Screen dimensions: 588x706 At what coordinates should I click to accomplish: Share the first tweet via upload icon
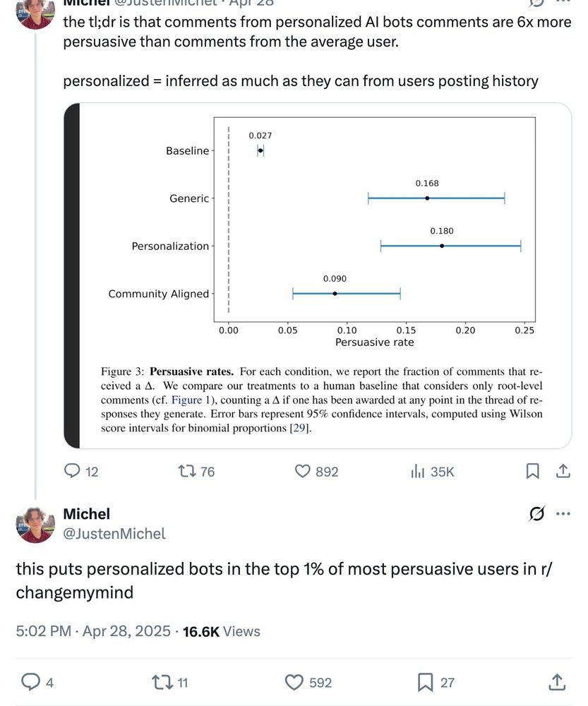pyautogui.click(x=563, y=472)
